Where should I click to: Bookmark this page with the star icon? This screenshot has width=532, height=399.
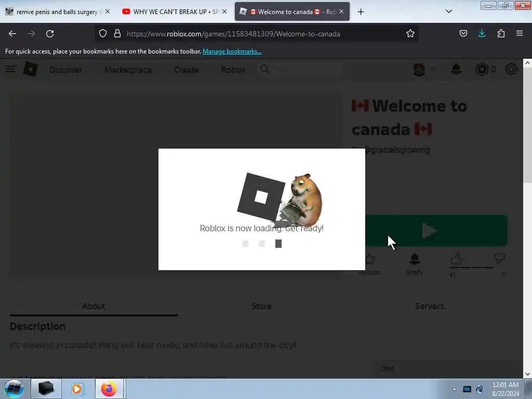click(410, 34)
